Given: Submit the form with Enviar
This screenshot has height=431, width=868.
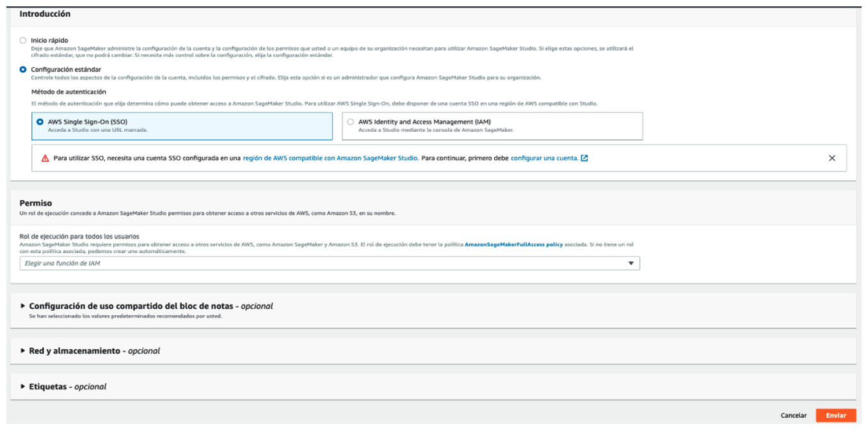Looking at the screenshot, I should [836, 416].
